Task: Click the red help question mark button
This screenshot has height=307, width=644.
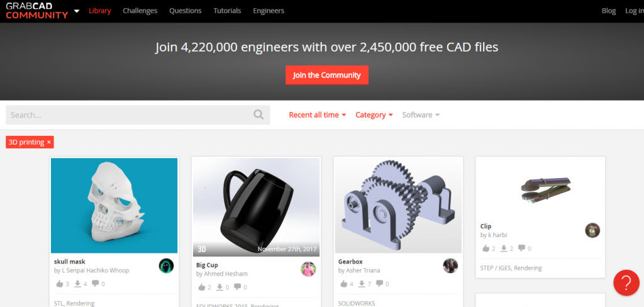Action: pyautogui.click(x=626, y=282)
